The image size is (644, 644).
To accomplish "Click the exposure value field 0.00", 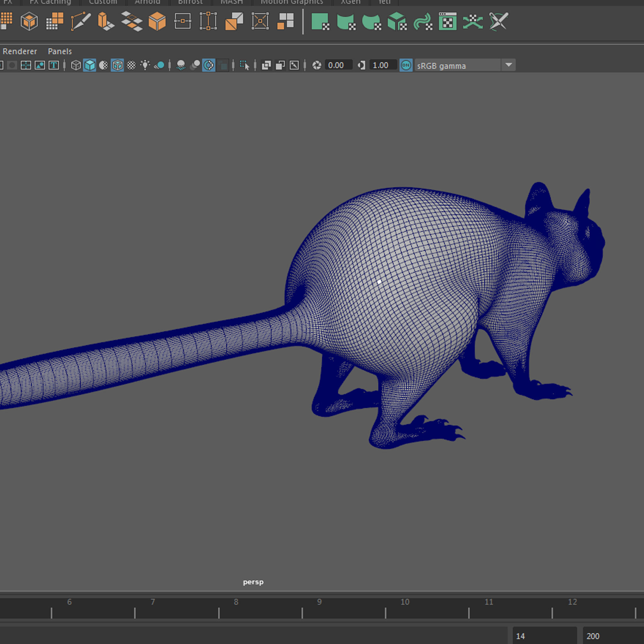I will tap(338, 65).
